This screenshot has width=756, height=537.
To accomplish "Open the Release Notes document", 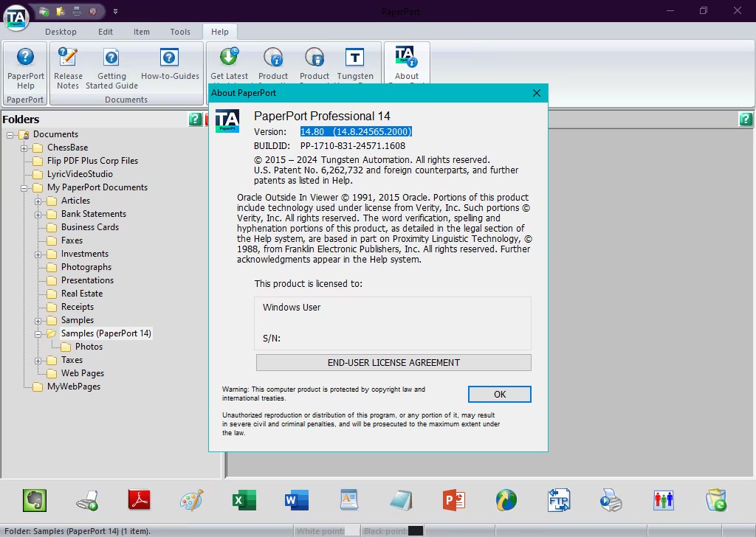I will [68, 69].
